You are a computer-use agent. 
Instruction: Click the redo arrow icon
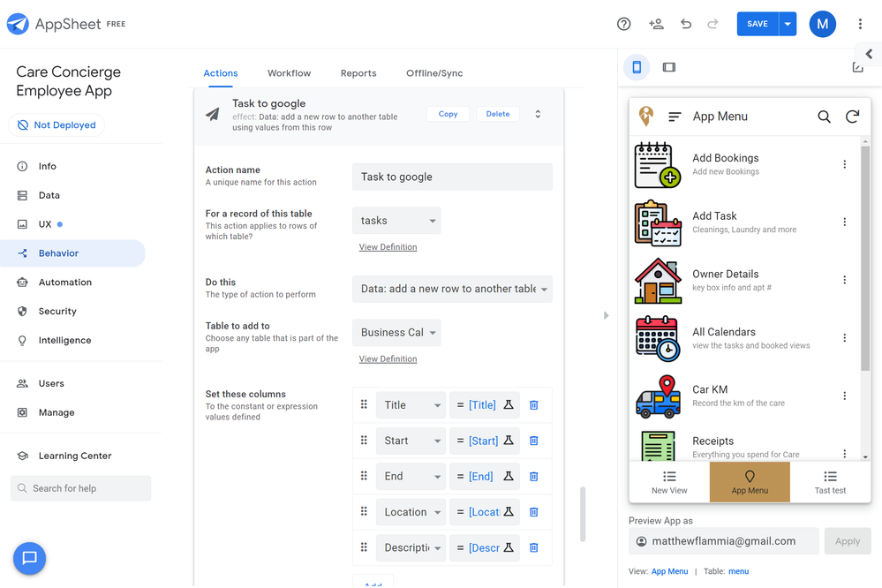coord(712,24)
